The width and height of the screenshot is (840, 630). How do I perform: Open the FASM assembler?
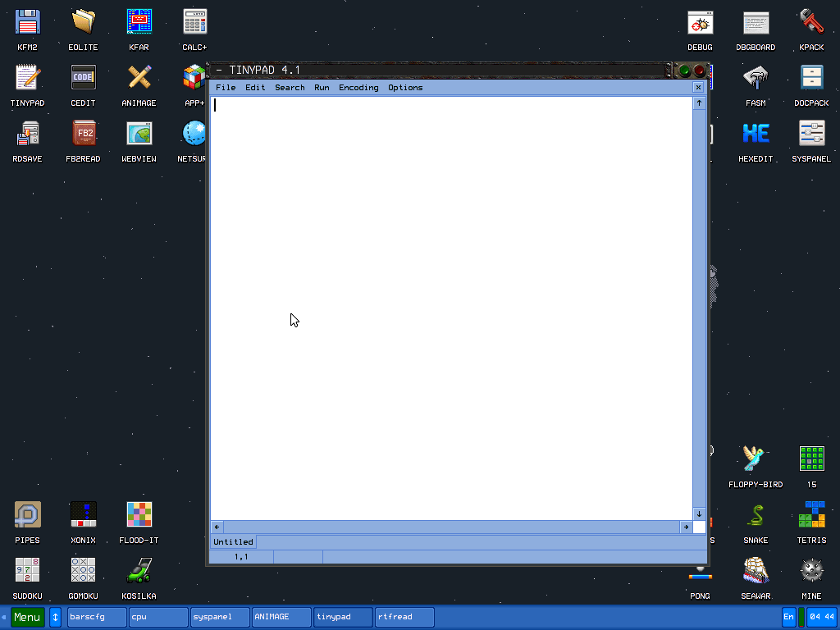pyautogui.click(x=756, y=76)
